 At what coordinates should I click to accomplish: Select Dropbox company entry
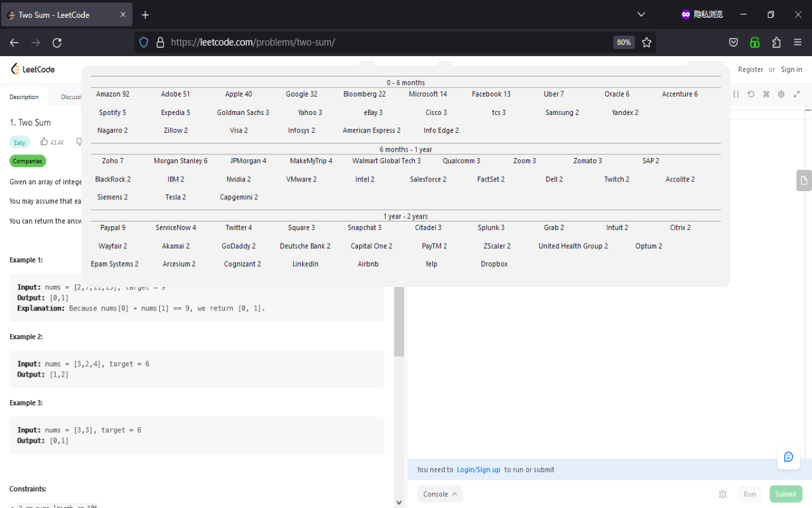[494, 264]
